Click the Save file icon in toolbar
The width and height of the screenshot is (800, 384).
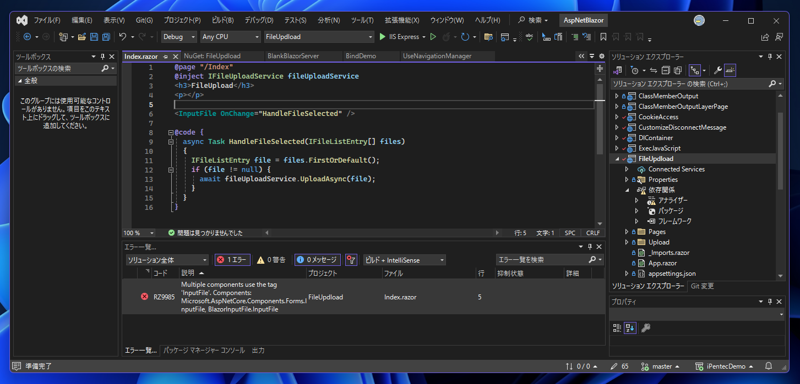click(x=94, y=37)
